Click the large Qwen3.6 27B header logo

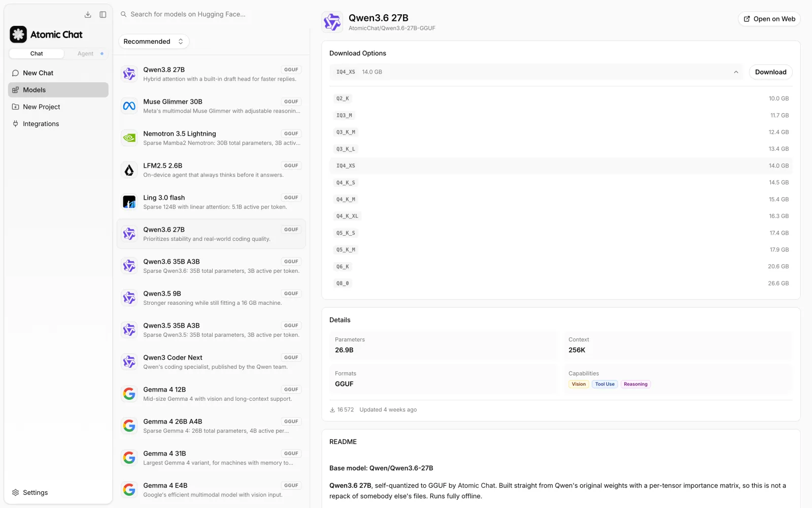[332, 22]
